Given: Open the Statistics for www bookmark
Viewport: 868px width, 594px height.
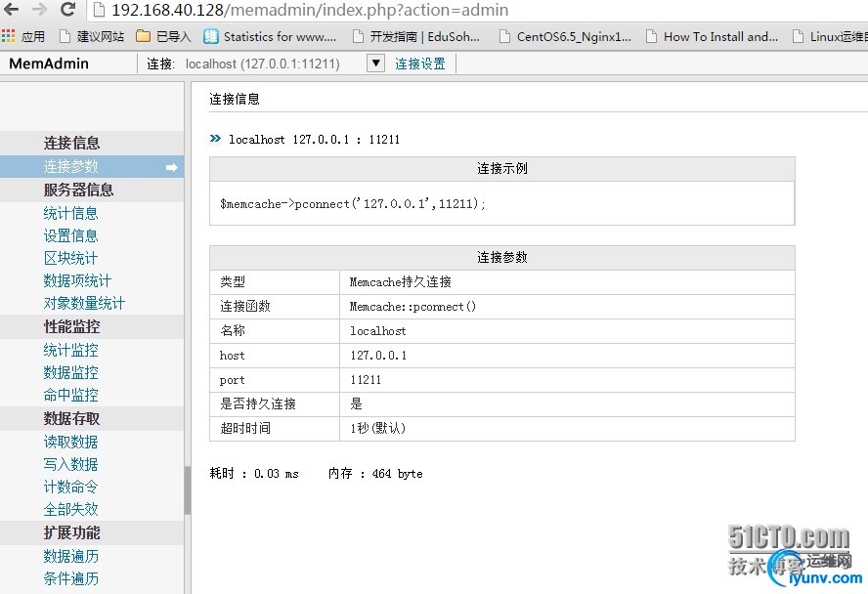Looking at the screenshot, I should [x=270, y=36].
